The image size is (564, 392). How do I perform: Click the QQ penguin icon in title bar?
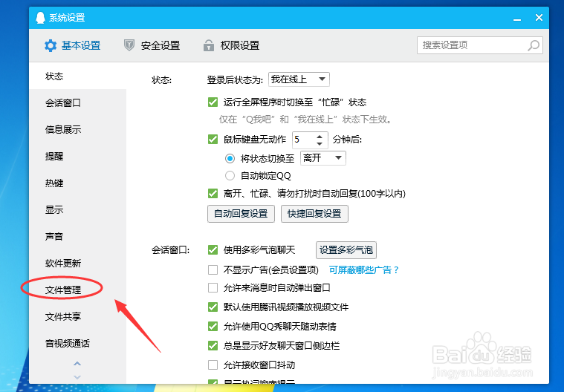41,17
